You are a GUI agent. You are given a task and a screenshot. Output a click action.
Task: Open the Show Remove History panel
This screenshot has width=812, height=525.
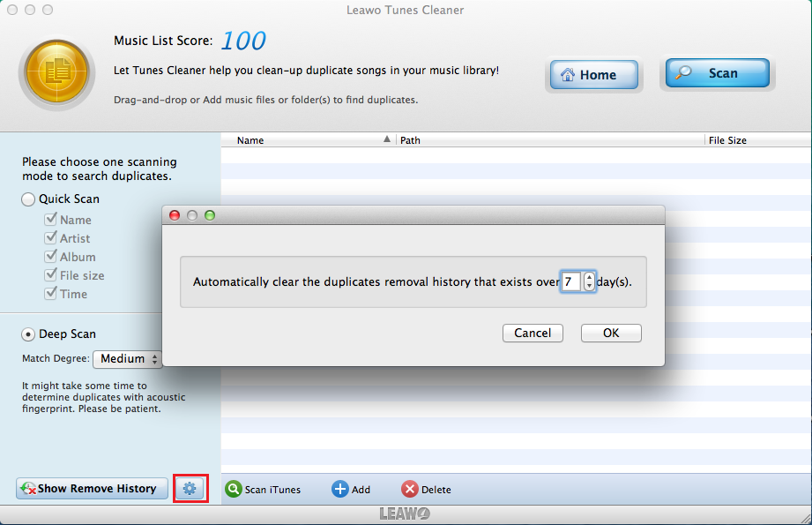tap(92, 488)
